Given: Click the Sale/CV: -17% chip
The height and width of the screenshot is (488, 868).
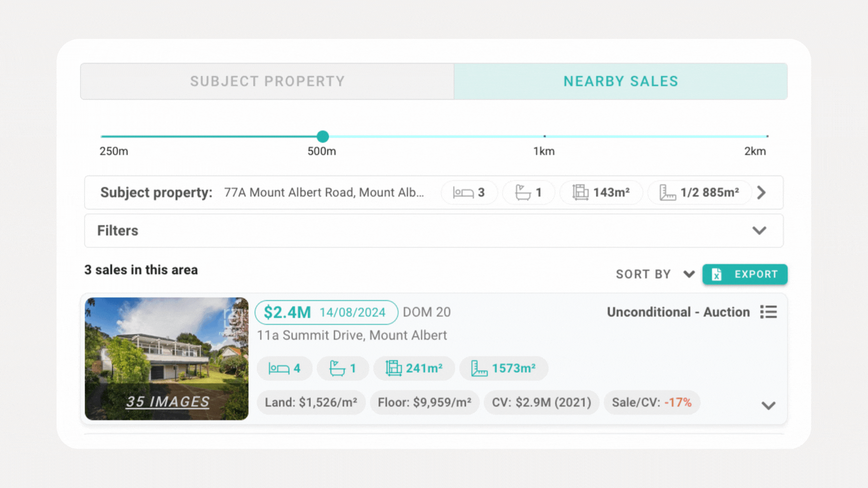Looking at the screenshot, I should (652, 402).
